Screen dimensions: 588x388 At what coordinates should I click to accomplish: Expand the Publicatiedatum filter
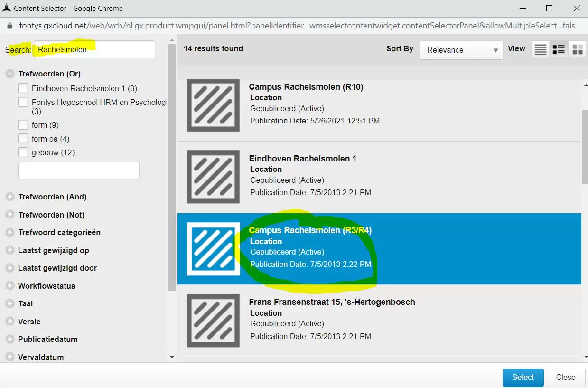click(x=9, y=339)
